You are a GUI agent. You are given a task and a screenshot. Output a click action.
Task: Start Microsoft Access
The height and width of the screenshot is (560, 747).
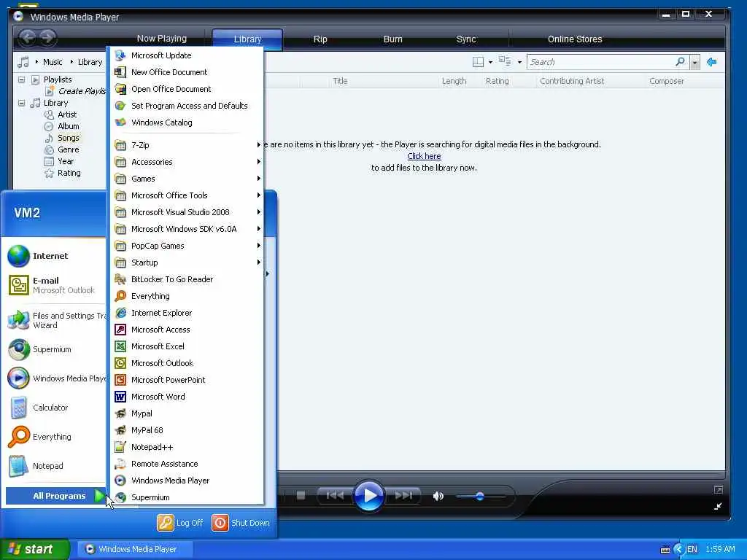click(x=187, y=330)
